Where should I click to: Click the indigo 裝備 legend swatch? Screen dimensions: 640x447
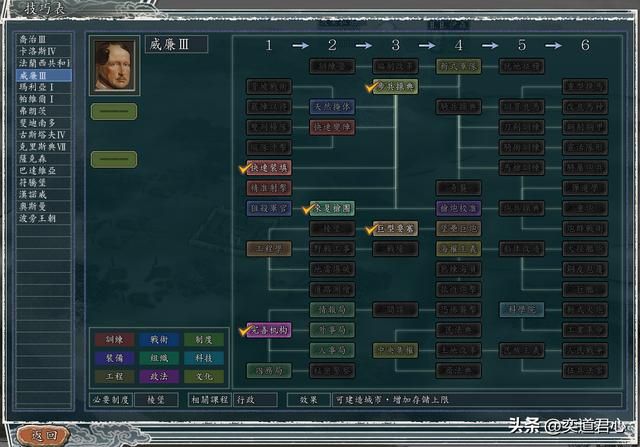click(x=114, y=358)
